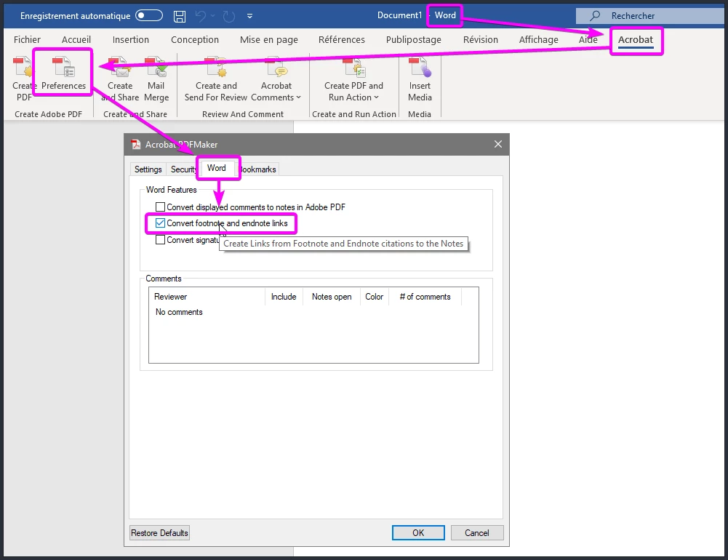Open the Publipostage ribbon tab
728x560 pixels.
(x=413, y=40)
